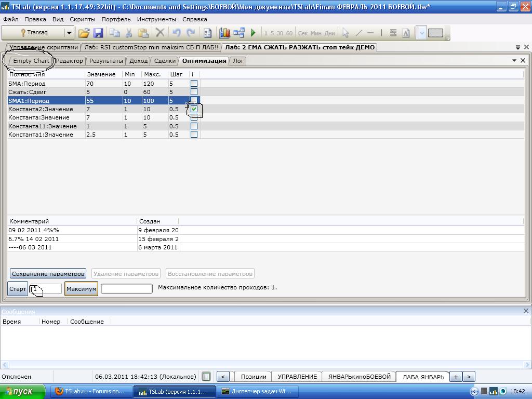Click the bar chart toolbar icon
This screenshot has width=532, height=399.
[224, 33]
